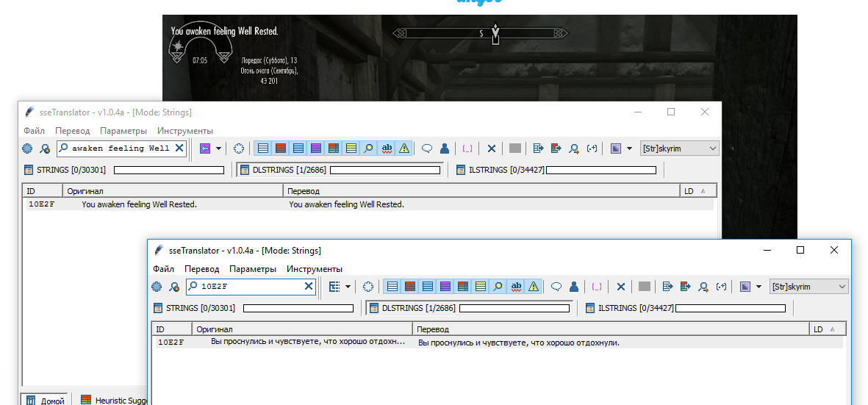Open Параметры menu in rear window
This screenshot has width=868, height=405.
click(123, 131)
